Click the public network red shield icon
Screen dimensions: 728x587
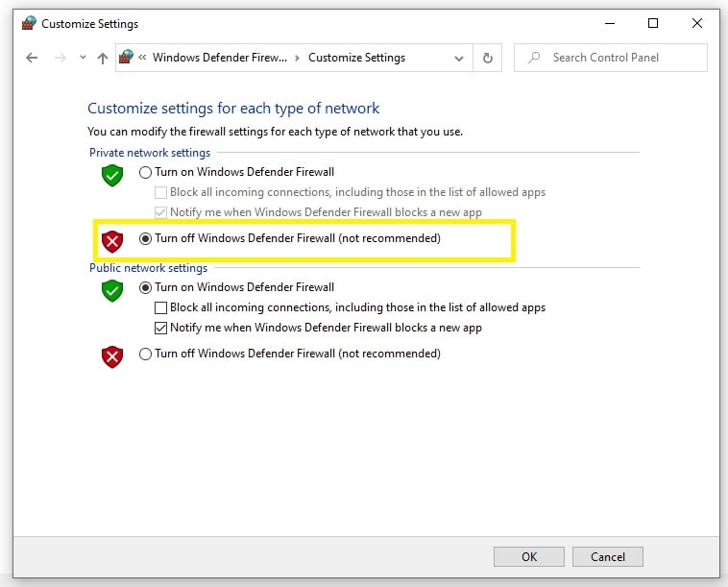[x=112, y=356]
